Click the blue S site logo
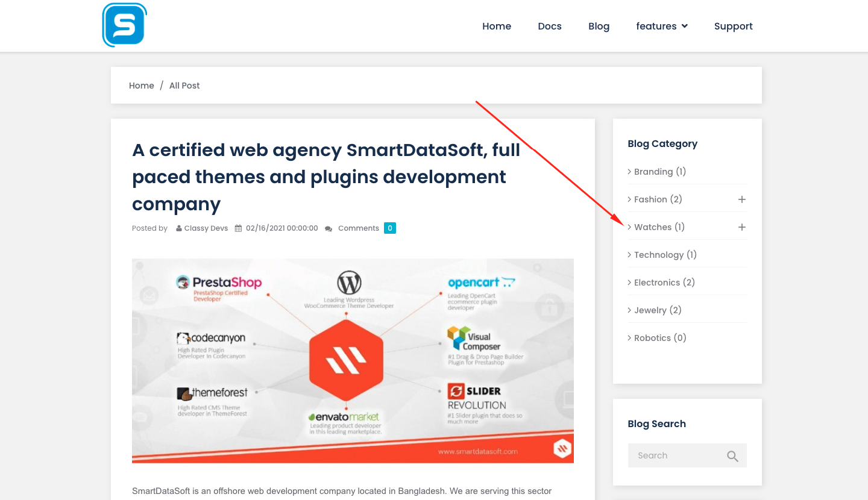 [x=125, y=25]
